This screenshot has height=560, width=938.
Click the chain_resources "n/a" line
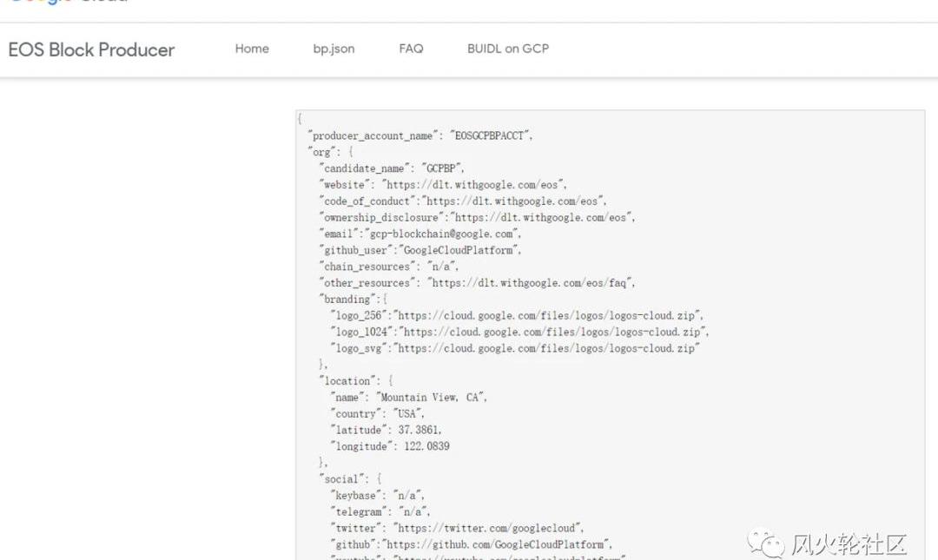pos(389,267)
